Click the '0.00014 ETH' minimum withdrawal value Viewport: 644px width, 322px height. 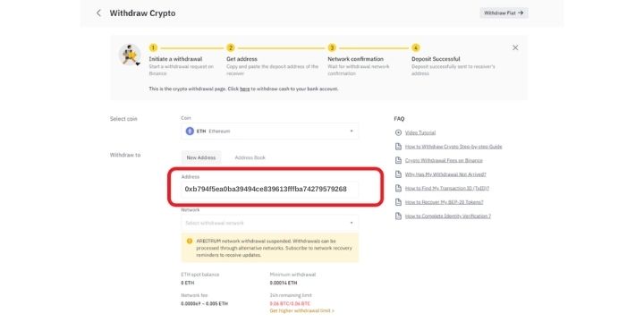(x=284, y=283)
